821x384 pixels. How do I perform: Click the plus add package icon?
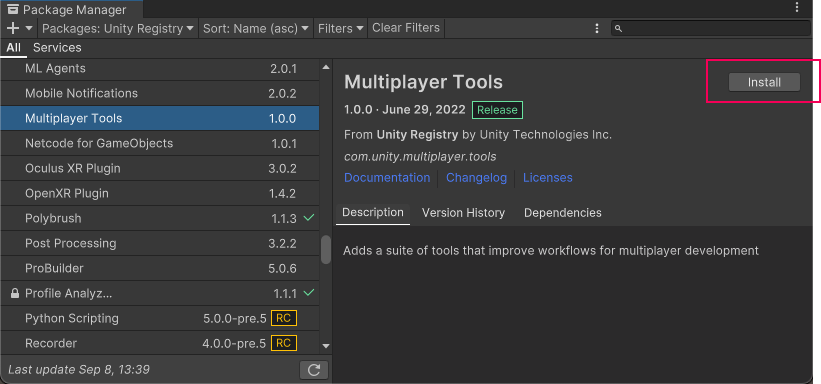[x=13, y=28]
